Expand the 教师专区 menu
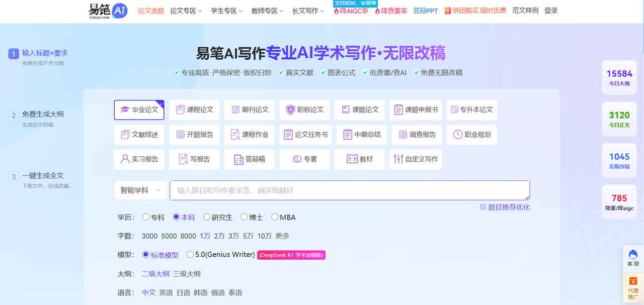This screenshot has width=644, height=305. (268, 11)
